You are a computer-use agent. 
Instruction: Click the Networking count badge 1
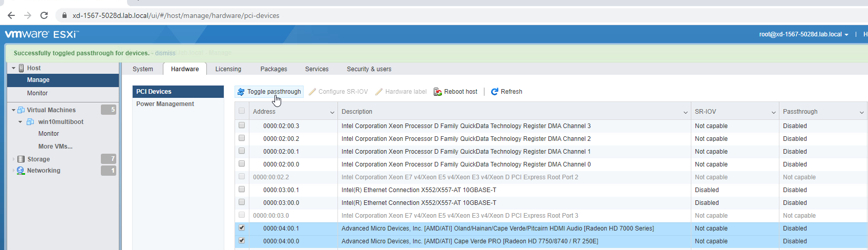(x=109, y=171)
